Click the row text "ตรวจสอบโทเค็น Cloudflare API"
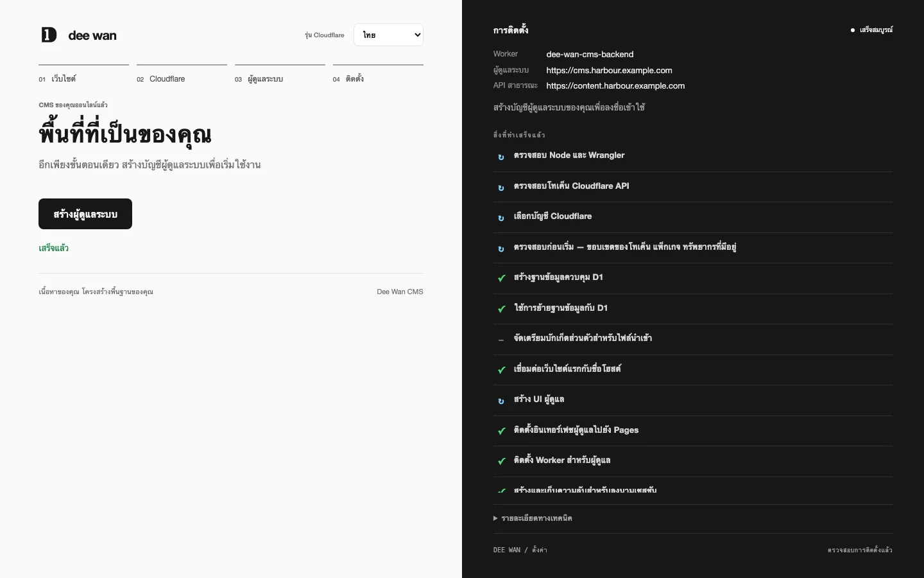This screenshot has width=924, height=578. (571, 186)
